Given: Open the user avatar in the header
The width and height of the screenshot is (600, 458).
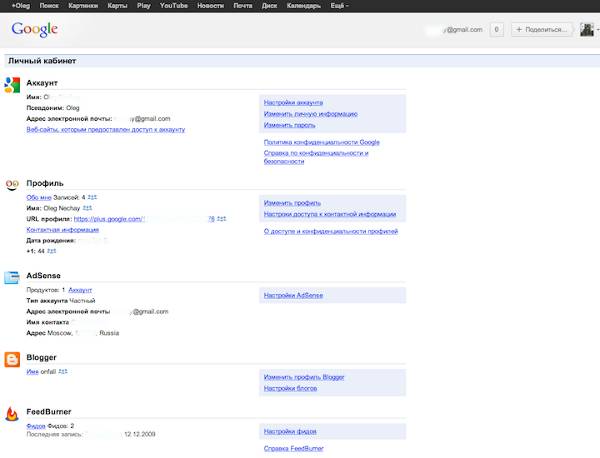Looking at the screenshot, I should tap(587, 29).
